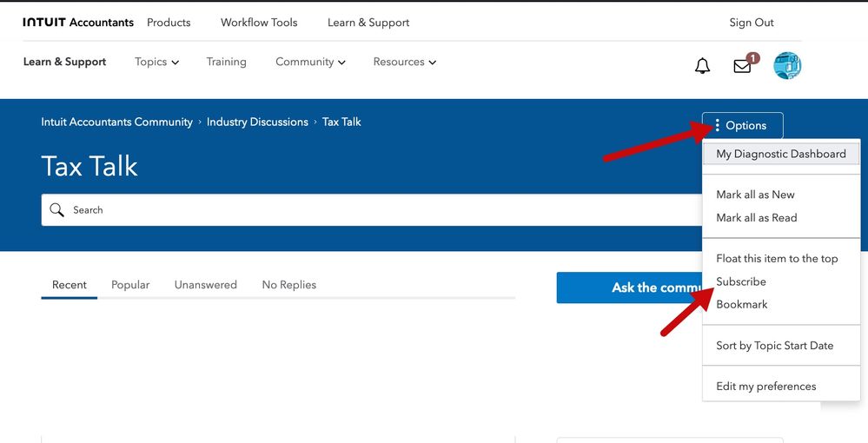Image resolution: width=868 pixels, height=443 pixels.
Task: Choose Subscribe from the options menu
Action: (x=741, y=281)
